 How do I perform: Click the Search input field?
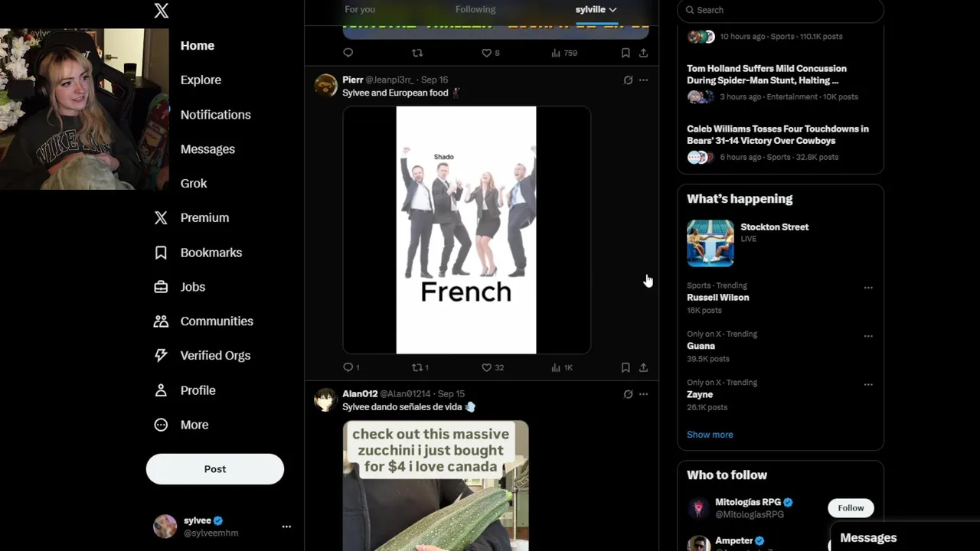point(780,10)
